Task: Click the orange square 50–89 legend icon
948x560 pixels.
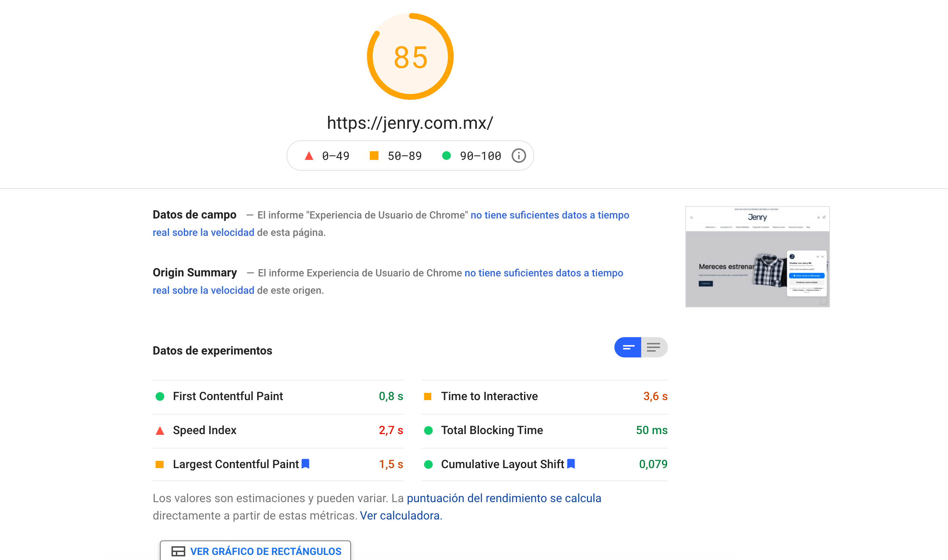Action: tap(374, 156)
